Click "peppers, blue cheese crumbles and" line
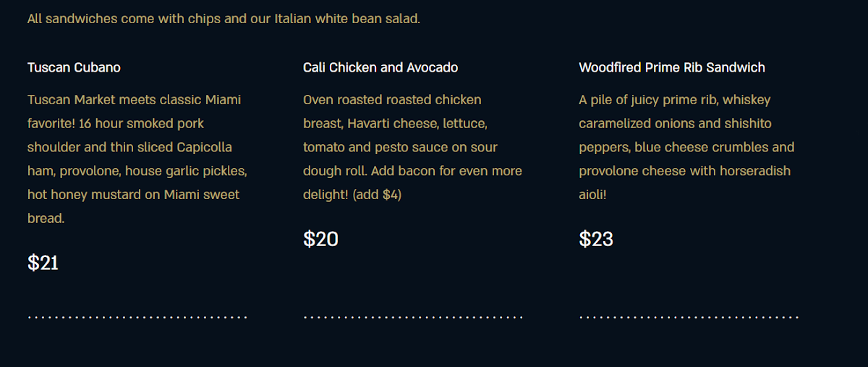 click(686, 148)
